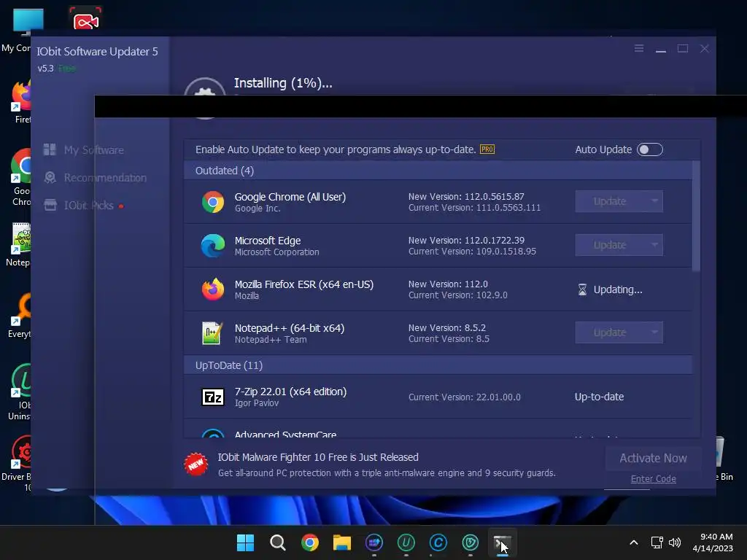Show hidden system tray icons chevron
Screen dimensions: 747x560
point(634,542)
